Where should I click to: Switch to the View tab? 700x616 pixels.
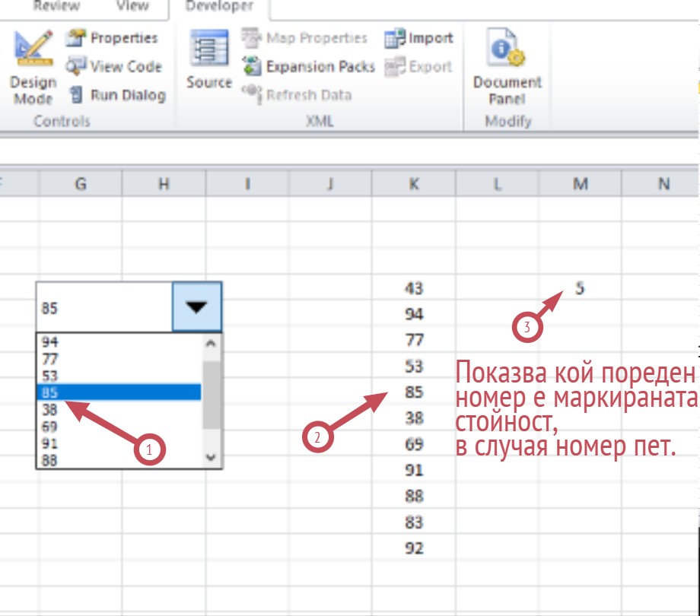(x=132, y=6)
